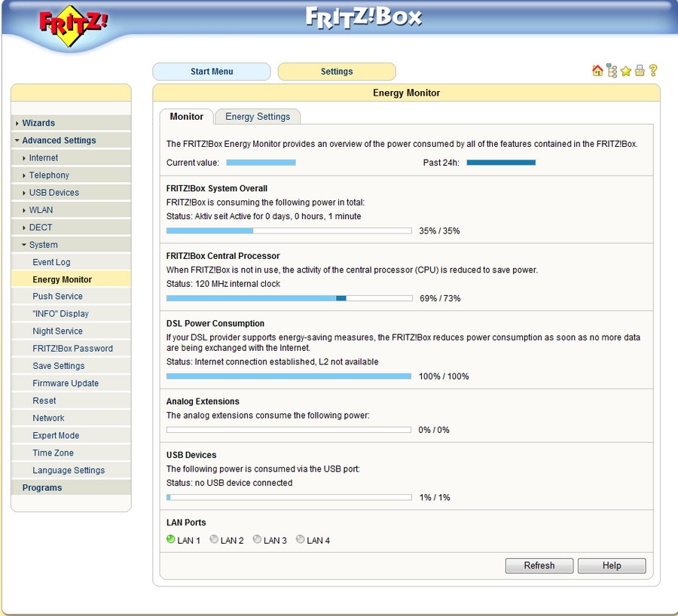The image size is (678, 616).
Task: Expand the Wizards menu section
Action: tap(38, 123)
